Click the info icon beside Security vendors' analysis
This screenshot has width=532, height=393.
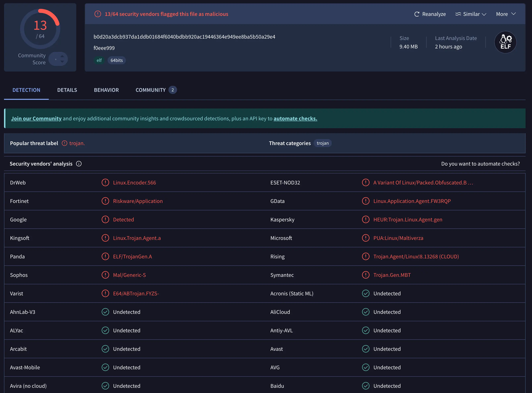79,164
